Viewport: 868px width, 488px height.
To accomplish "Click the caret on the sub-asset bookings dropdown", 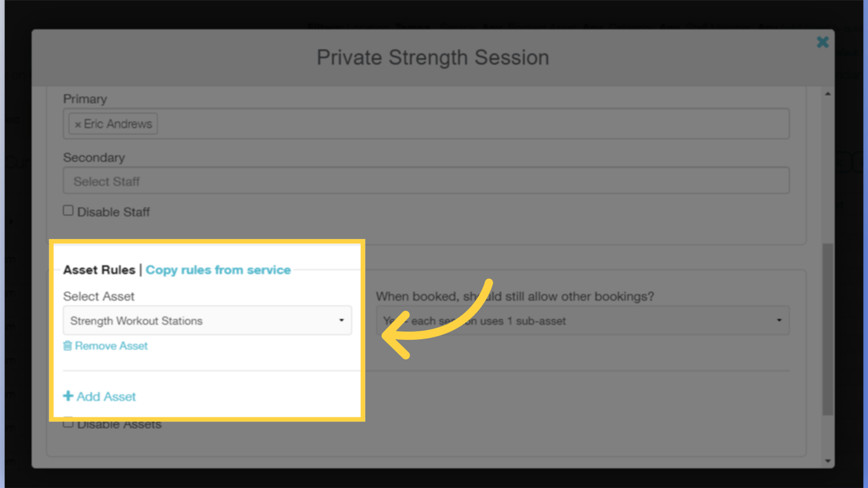I will click(780, 321).
